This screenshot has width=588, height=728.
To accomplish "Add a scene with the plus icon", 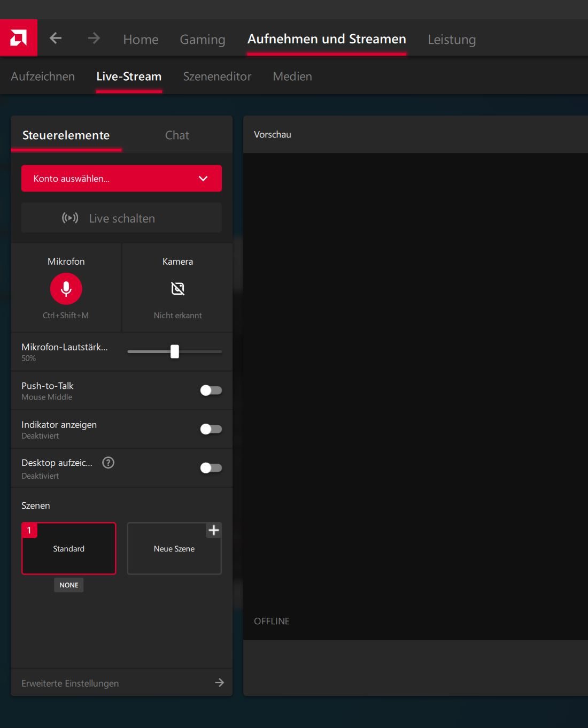I will (x=214, y=530).
